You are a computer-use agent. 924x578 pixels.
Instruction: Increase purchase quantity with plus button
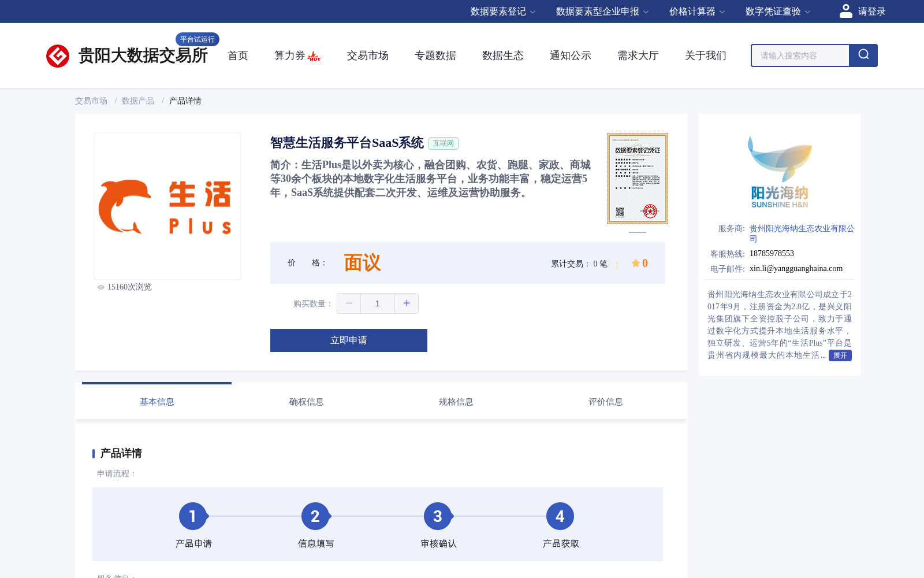pos(407,303)
